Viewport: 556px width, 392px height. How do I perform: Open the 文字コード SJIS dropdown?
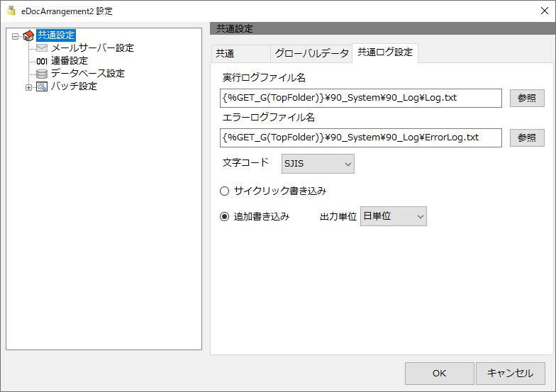[x=318, y=164]
